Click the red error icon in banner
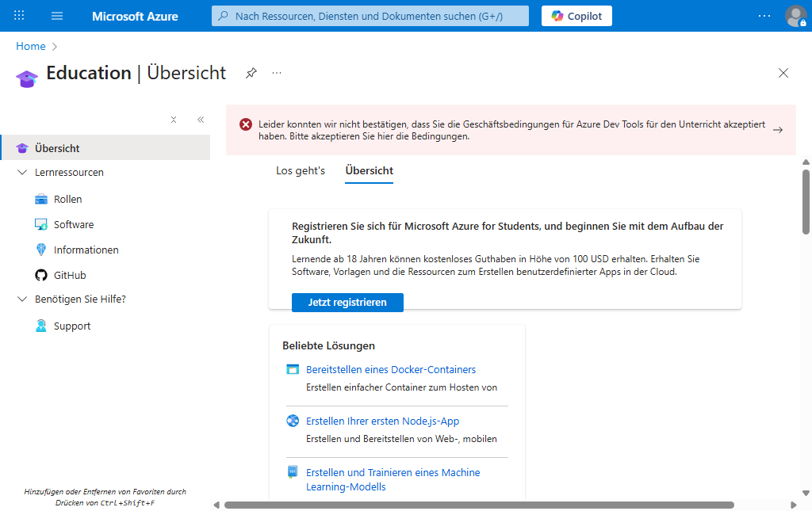The height and width of the screenshot is (511, 812). tap(246, 124)
